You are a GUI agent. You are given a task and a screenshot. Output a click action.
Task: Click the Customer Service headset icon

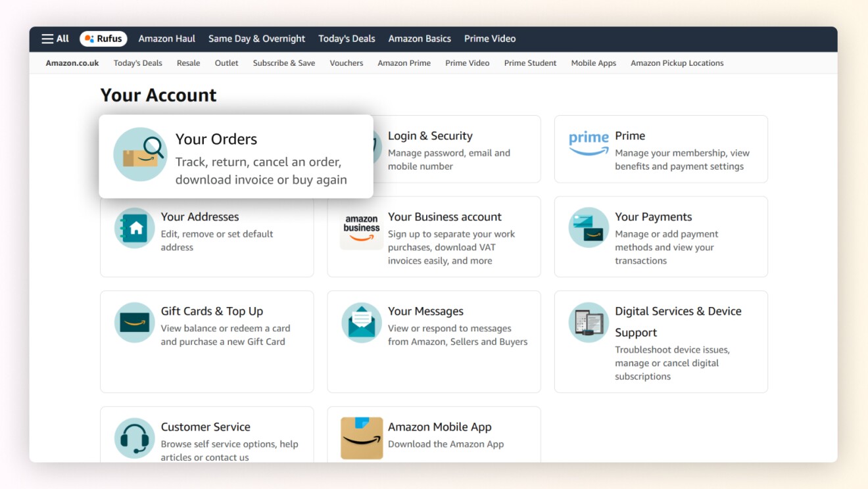(134, 438)
